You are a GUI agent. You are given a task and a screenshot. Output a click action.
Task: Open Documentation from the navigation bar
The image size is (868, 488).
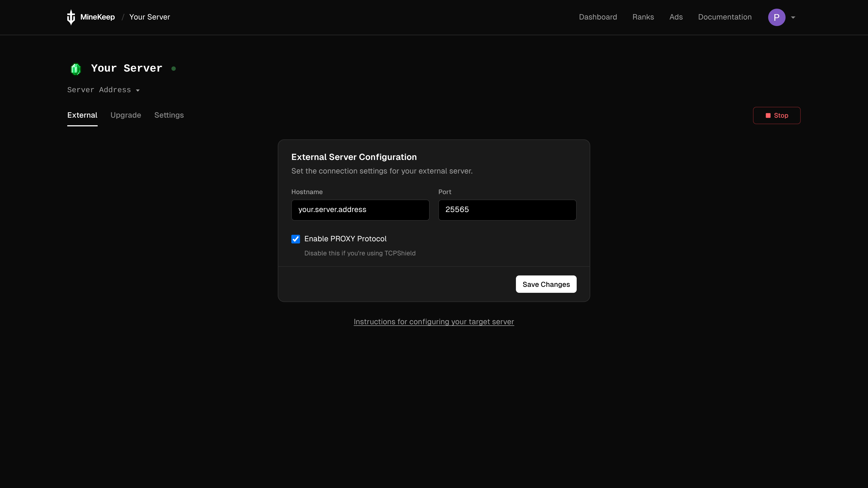725,17
